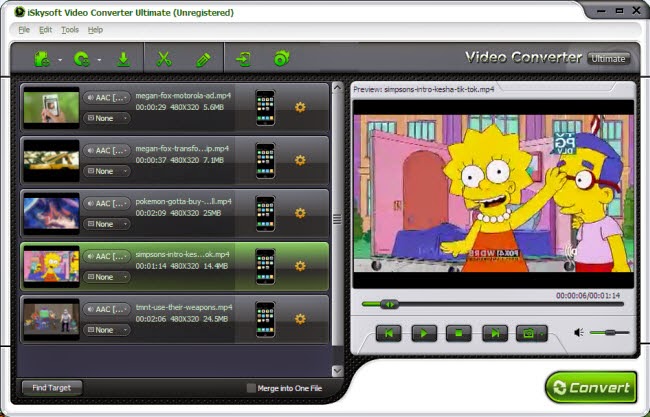Viewport: 650px width, 417px height.
Task: Click iPhone output icon for tmnt-use-their-weapons
Action: point(265,320)
